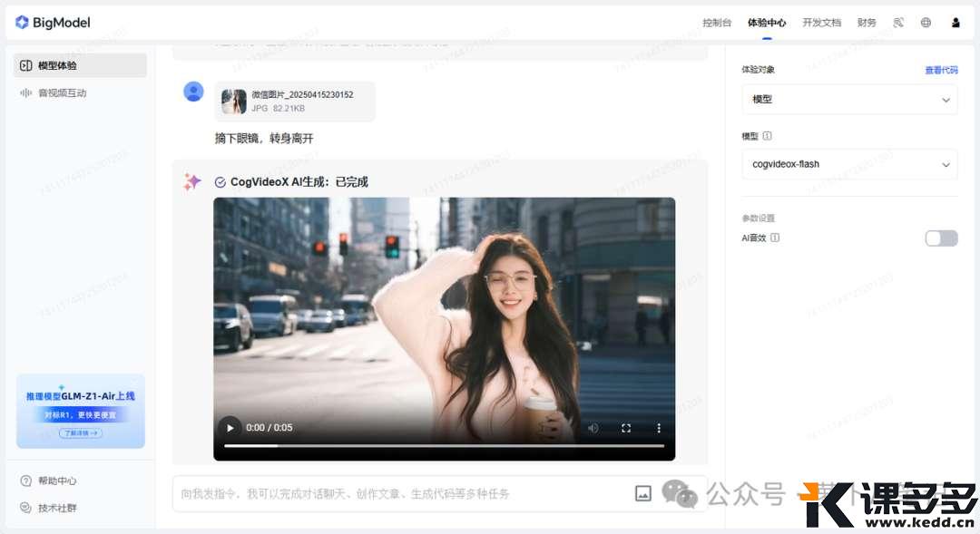Open the video more-options menu
Screen dimensions: 980x534
(659, 428)
